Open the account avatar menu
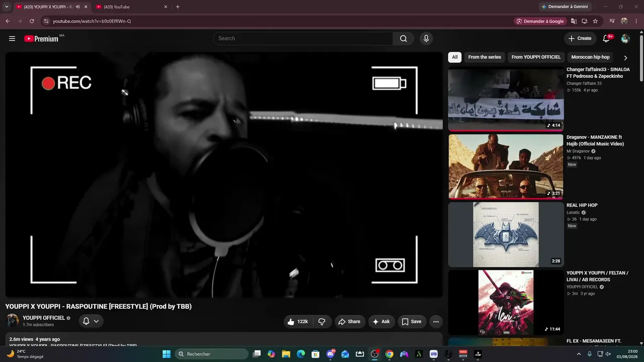This screenshot has height=362, width=644. (x=625, y=39)
